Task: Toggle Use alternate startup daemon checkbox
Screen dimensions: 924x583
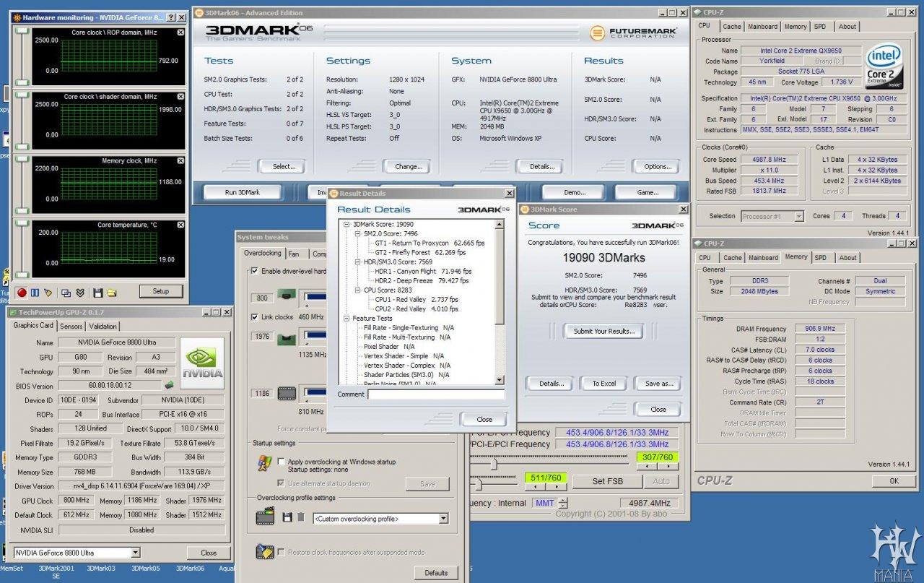Action: pyautogui.click(x=282, y=483)
